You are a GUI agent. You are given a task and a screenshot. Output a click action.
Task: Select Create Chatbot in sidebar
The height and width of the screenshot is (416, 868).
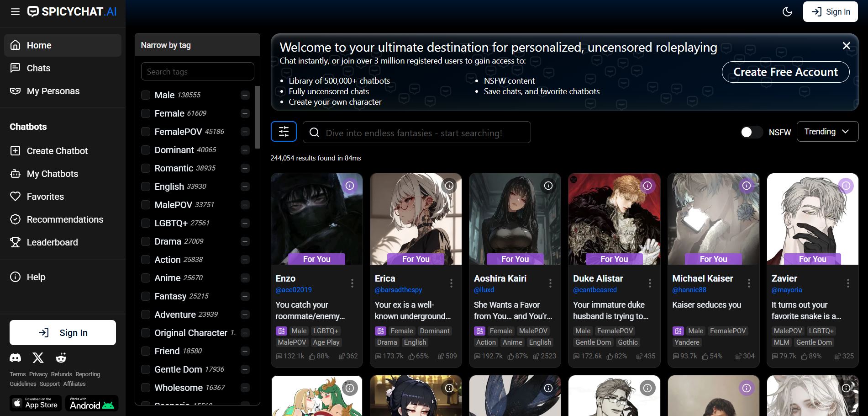coord(63,151)
